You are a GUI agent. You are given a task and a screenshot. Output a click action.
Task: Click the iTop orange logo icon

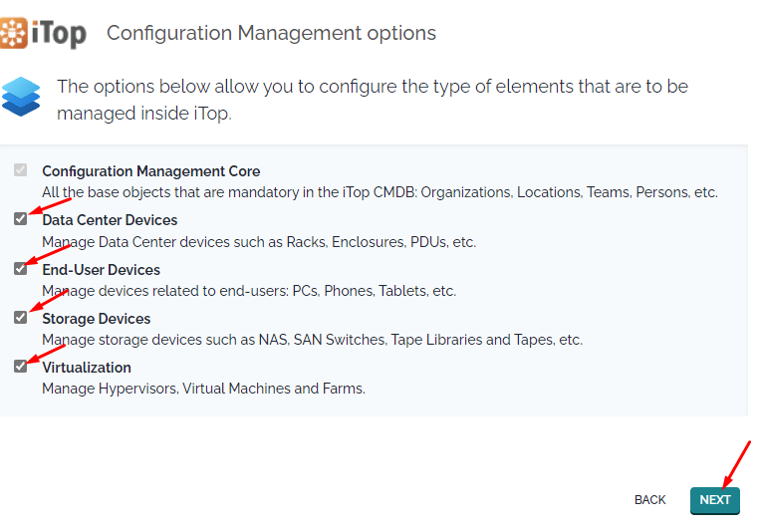tap(14, 33)
